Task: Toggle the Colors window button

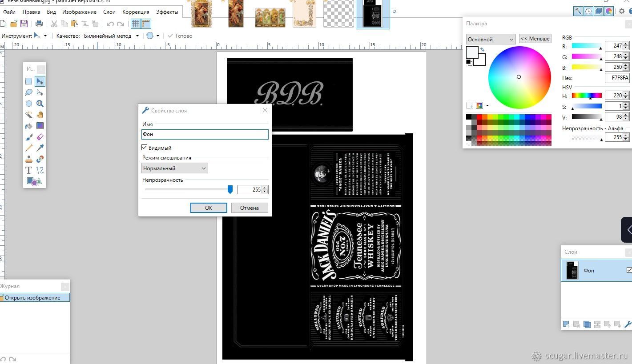Action: tap(609, 12)
